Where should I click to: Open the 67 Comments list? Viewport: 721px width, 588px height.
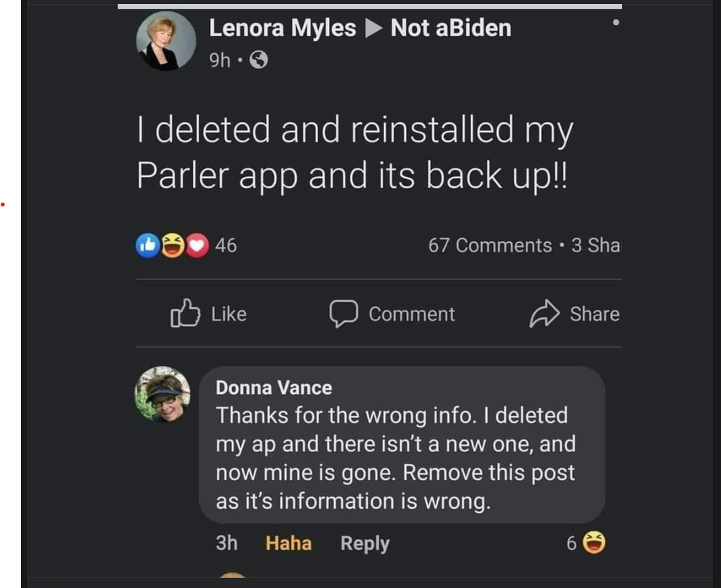point(490,245)
